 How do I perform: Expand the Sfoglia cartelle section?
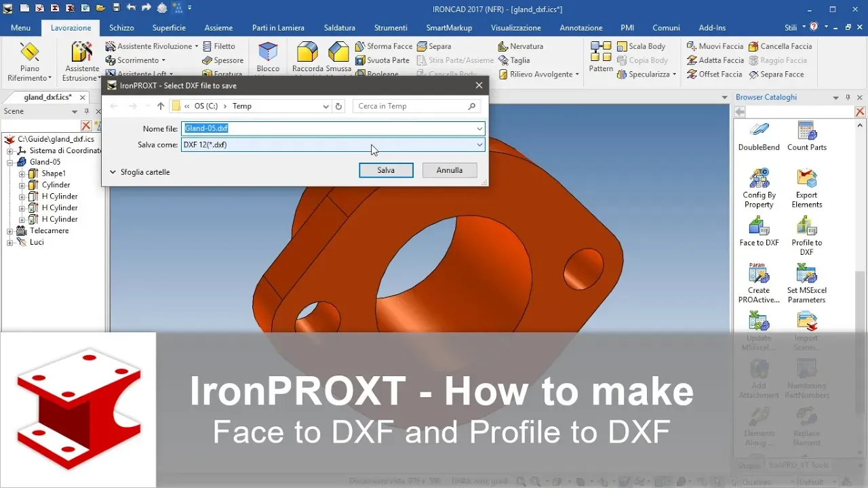coord(140,172)
